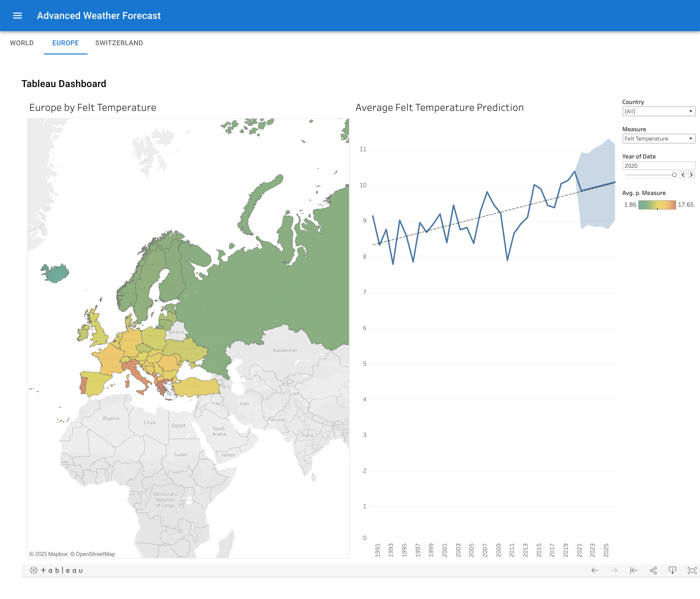Open the hamburger navigation menu
Viewport: 700px width, 599px height.
[17, 16]
